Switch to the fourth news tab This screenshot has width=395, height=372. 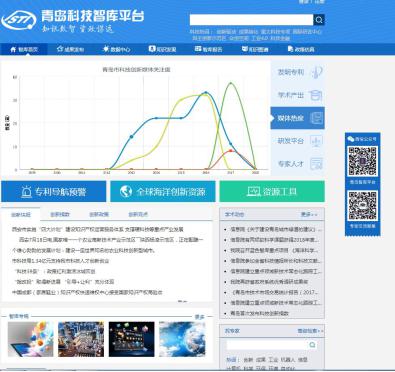138,214
